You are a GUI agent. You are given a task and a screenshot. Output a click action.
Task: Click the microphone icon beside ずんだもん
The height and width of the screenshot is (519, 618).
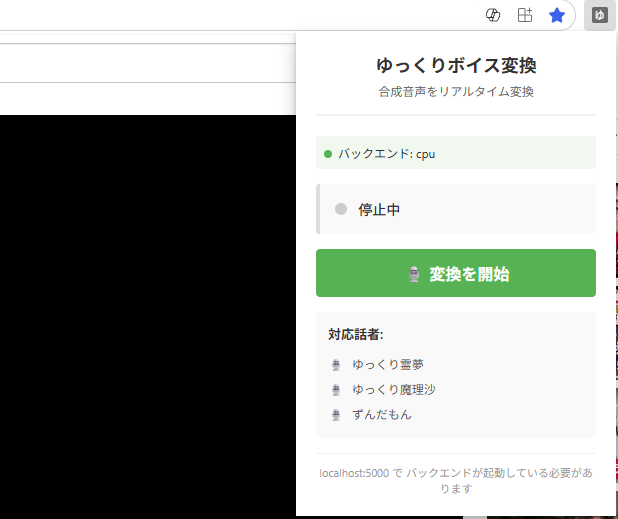pyautogui.click(x=336, y=415)
